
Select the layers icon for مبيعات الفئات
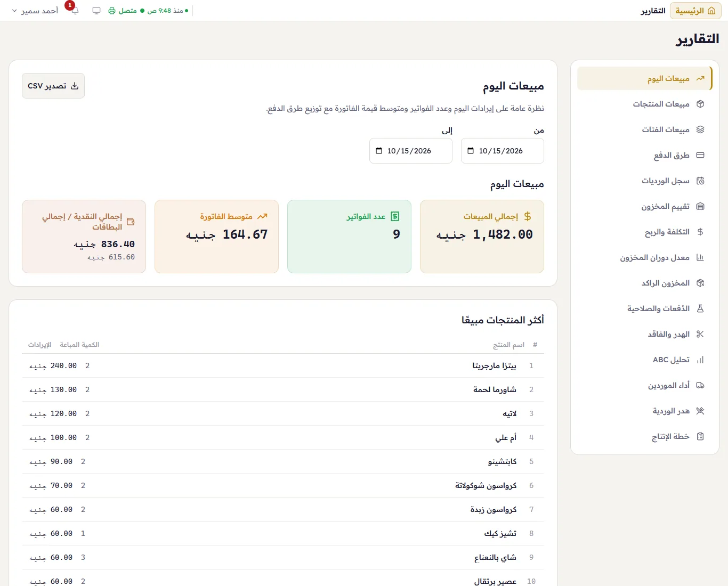[x=700, y=129]
